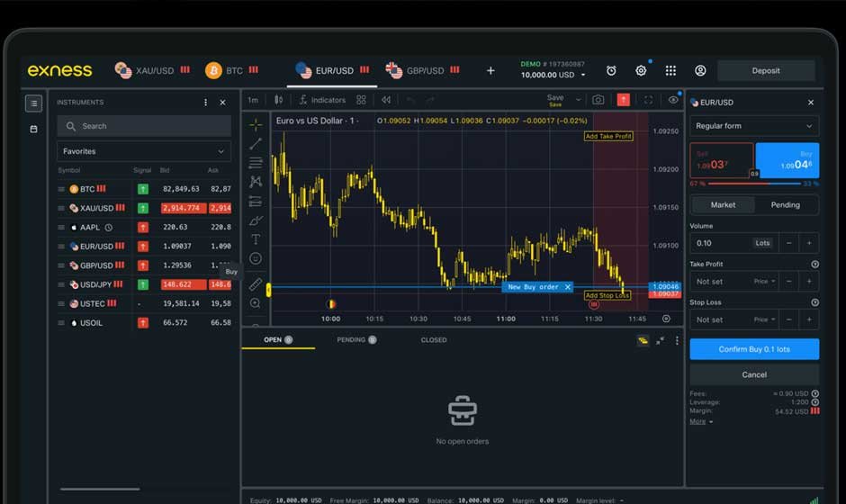Switch to the GBP/USD tab
Image resolution: width=846 pixels, height=504 pixels.
tap(422, 71)
